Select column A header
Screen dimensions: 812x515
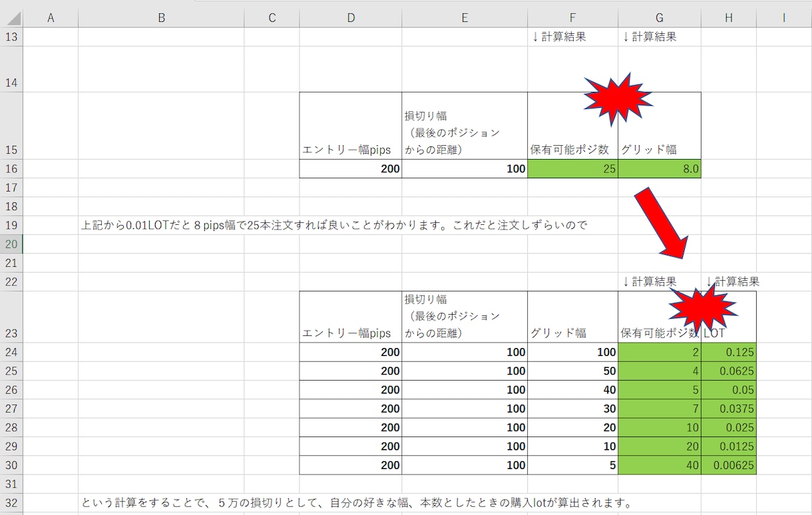pyautogui.click(x=51, y=19)
